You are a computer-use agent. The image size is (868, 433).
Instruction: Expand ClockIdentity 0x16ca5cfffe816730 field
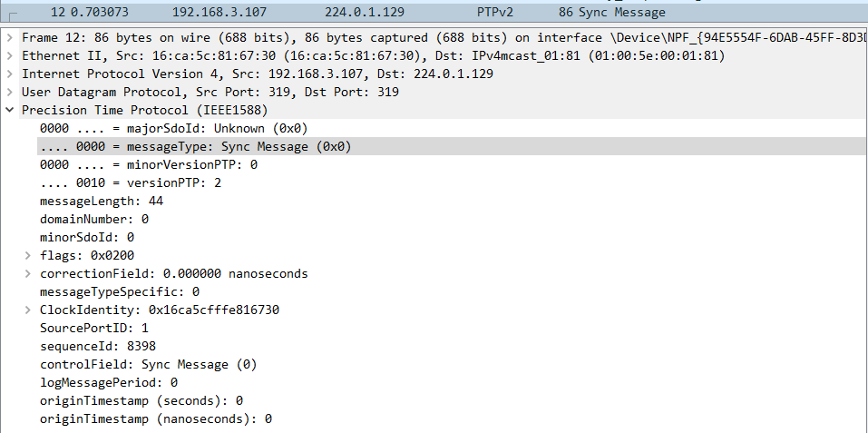pos(27,310)
